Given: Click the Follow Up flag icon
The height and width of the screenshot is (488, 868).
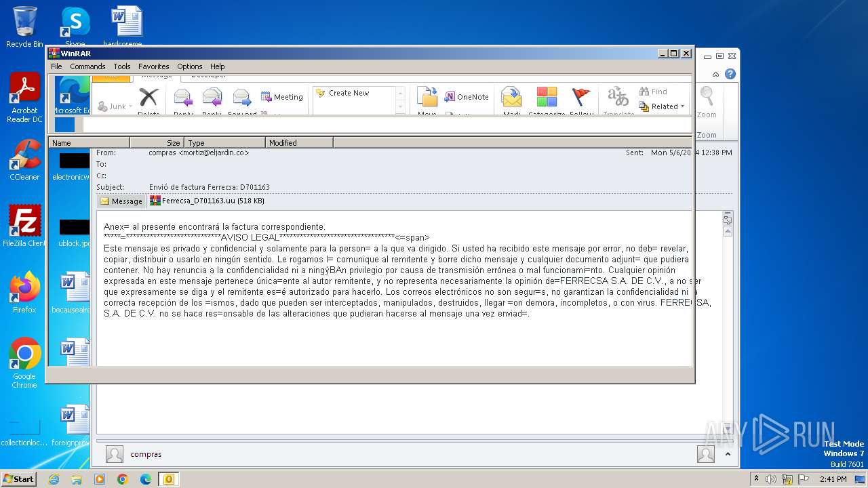Looking at the screenshot, I should (581, 97).
